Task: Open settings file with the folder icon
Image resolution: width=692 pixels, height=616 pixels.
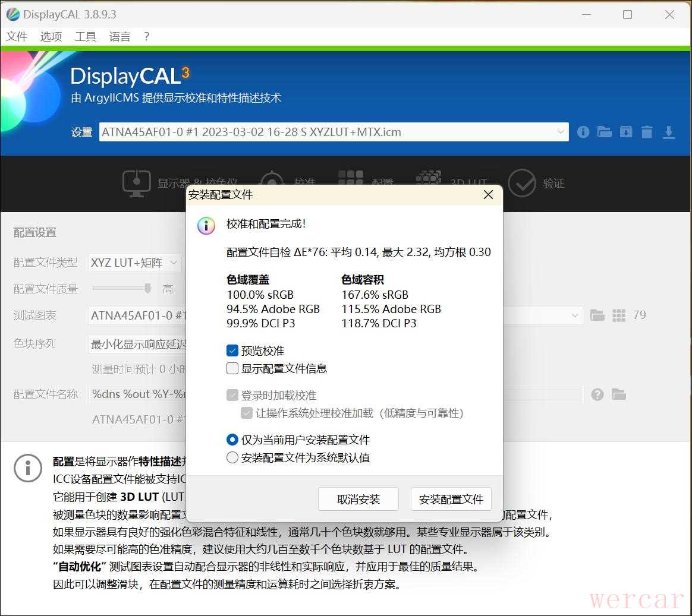Action: pyautogui.click(x=605, y=132)
